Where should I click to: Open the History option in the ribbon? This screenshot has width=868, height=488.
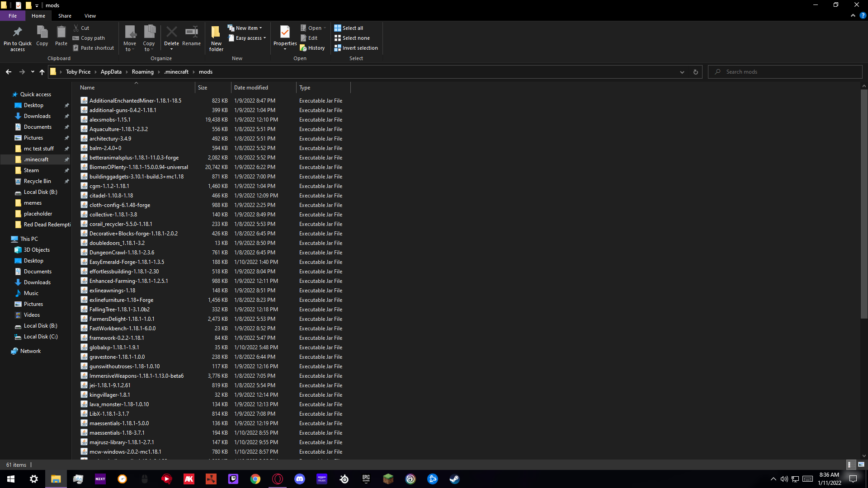(312, 48)
